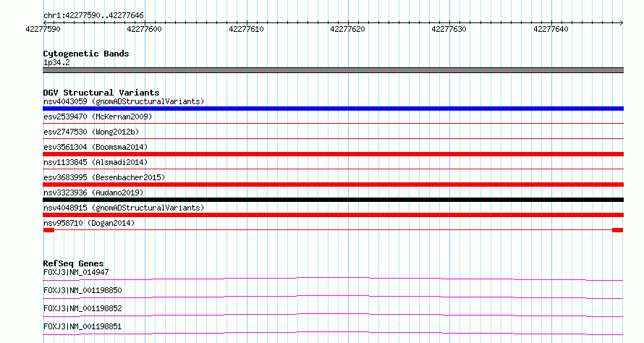Open the esv2539470 (McKernan2009) variant label
Viewport: 644px width, 343px height.
pyautogui.click(x=98, y=117)
